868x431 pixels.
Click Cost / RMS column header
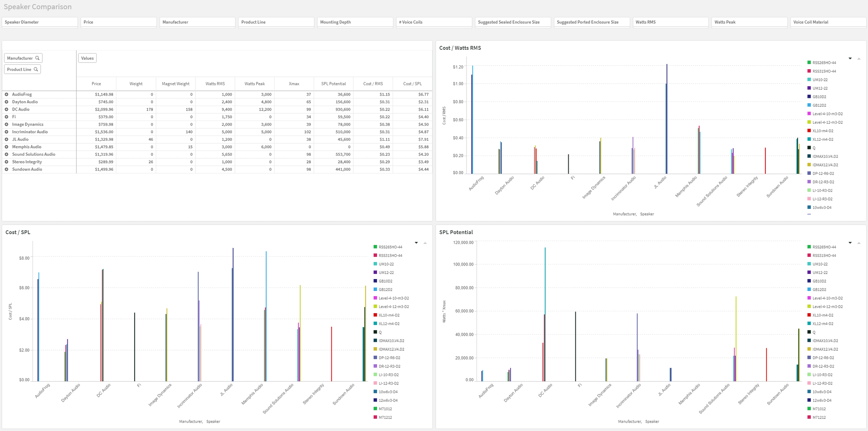point(373,84)
